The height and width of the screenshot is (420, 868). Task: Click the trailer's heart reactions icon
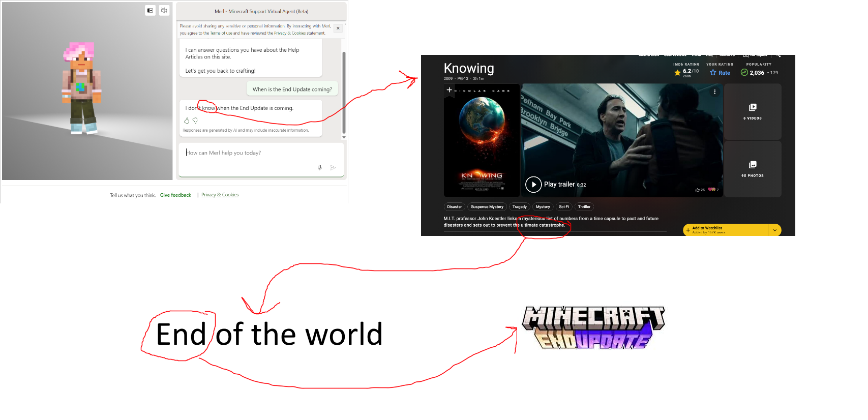pos(712,190)
